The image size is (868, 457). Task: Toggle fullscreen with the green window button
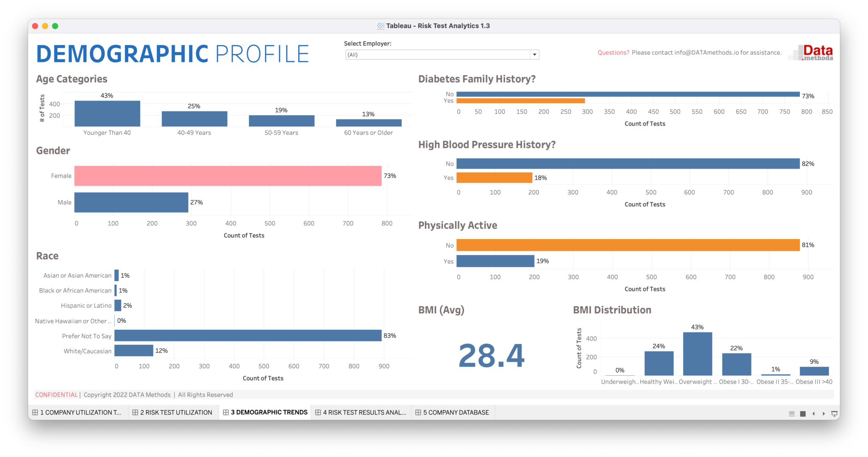55,26
